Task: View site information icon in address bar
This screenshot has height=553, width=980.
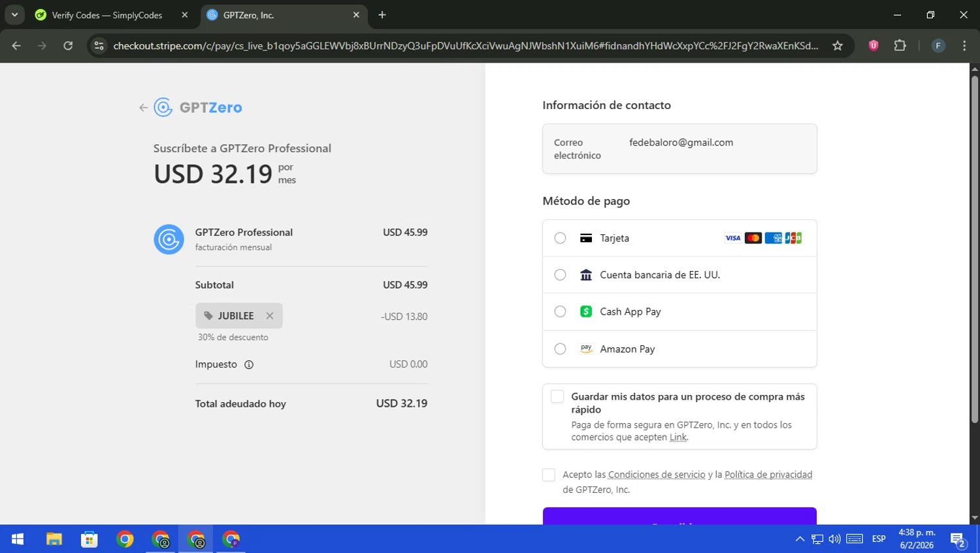Action: [x=99, y=46]
